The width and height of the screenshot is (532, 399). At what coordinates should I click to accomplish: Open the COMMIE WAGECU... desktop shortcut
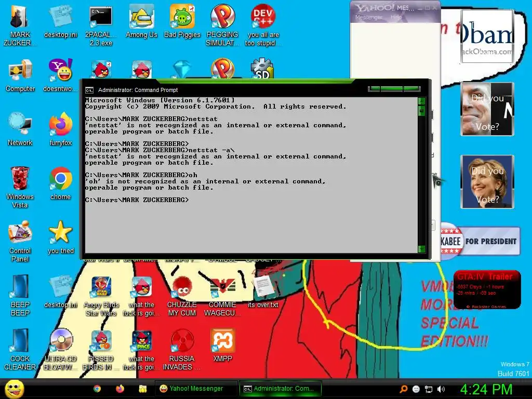[x=222, y=296]
